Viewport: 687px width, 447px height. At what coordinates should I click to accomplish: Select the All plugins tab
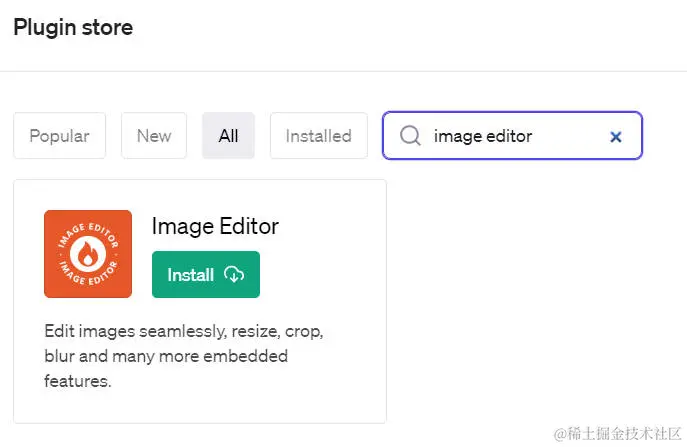click(x=228, y=135)
